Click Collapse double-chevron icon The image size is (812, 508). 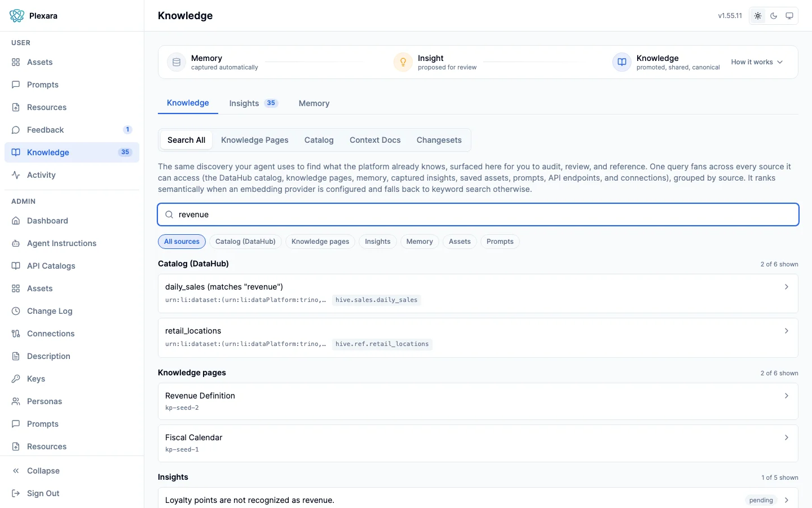point(16,471)
